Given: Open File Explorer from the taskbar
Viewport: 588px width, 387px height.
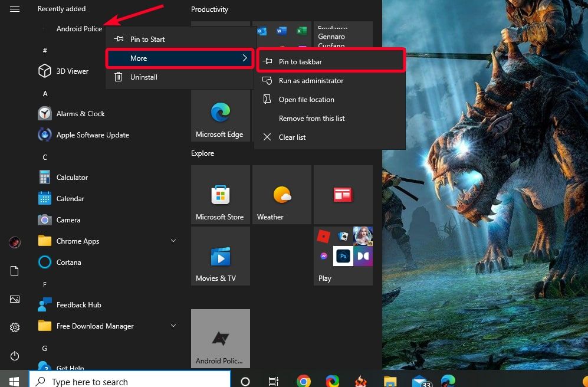Looking at the screenshot, I should [390, 381].
